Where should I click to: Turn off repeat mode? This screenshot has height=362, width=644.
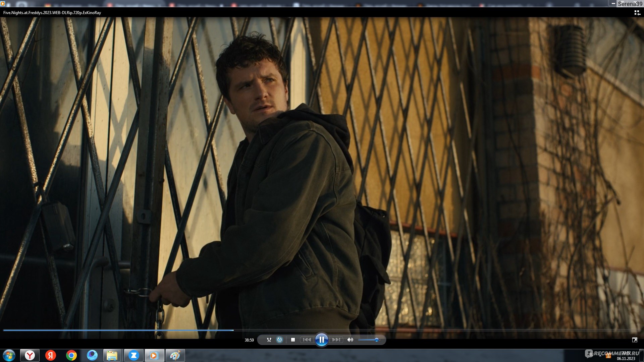279,340
